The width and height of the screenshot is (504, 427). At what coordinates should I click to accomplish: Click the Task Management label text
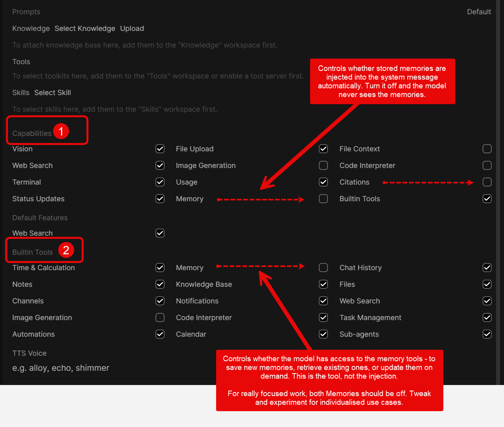point(370,318)
